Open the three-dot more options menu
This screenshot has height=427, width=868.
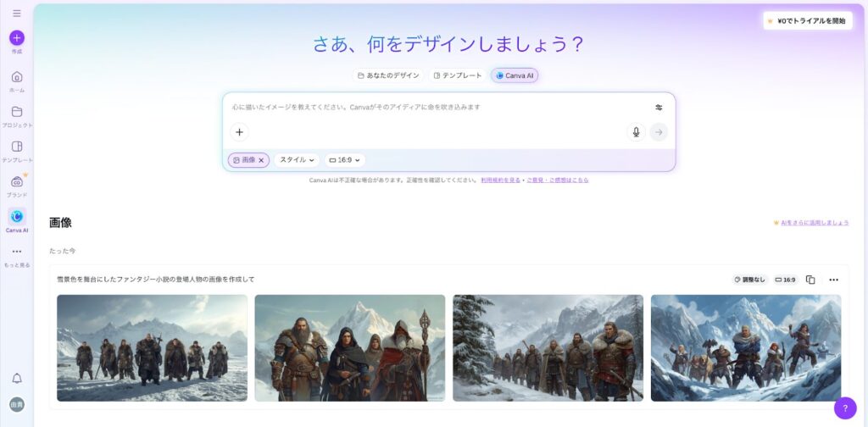[x=833, y=280]
